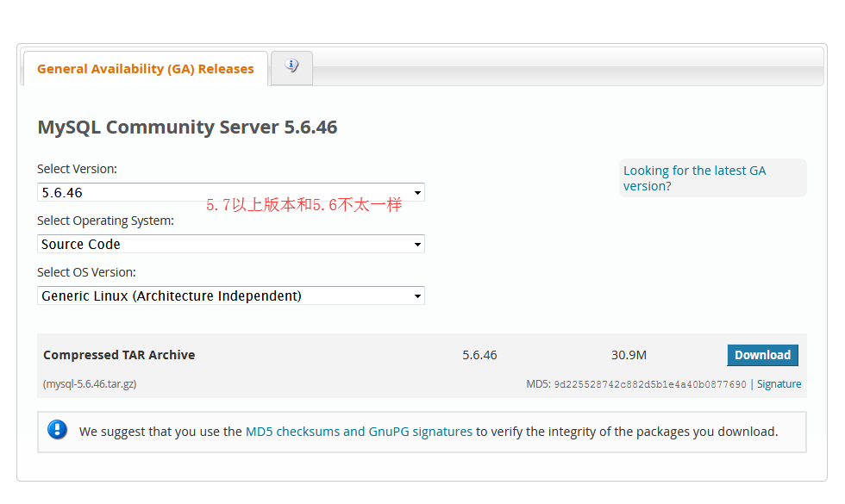Click the blue Download button
This screenshot has width=845, height=504.
point(762,355)
